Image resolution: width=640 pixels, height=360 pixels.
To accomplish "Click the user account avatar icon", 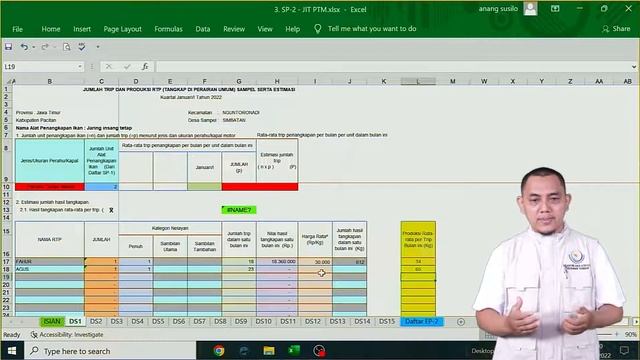I will (530, 9).
